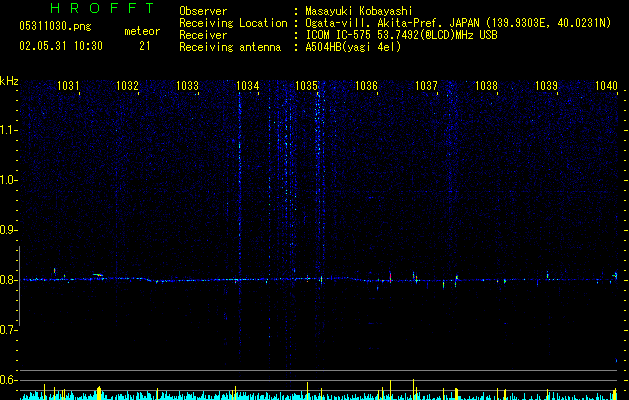This screenshot has width=629, height=400.
Task: Click the grey frequency range bar left of the spectrogram
Action: click(19, 286)
